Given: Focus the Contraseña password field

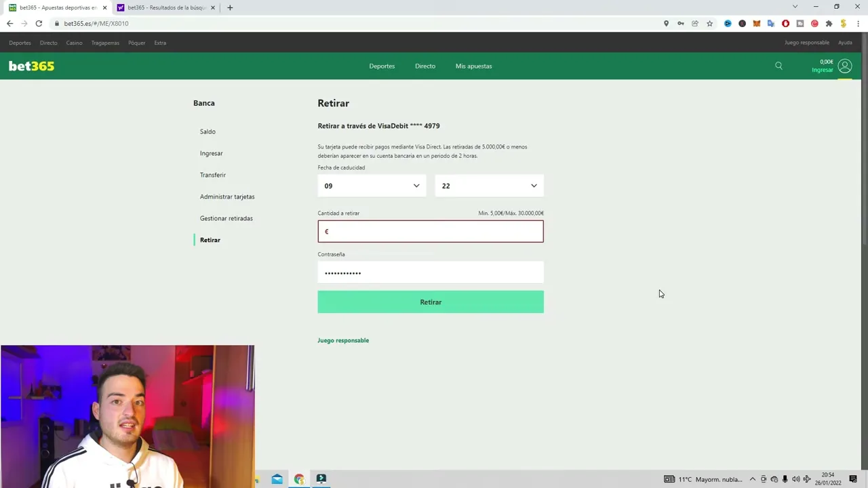Looking at the screenshot, I should point(431,272).
